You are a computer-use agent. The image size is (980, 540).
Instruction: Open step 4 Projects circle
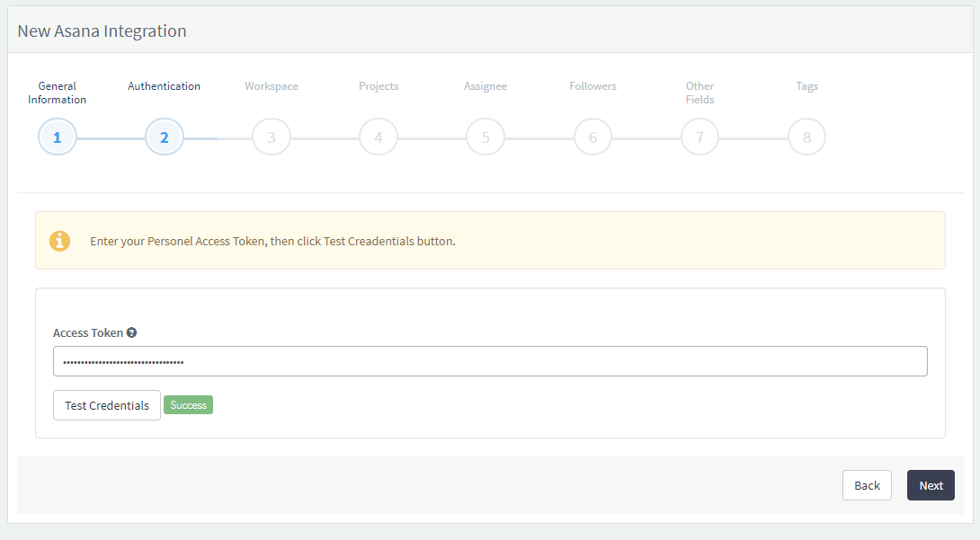(379, 137)
